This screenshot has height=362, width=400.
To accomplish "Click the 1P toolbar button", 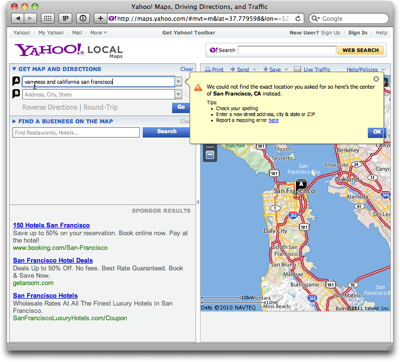I will tap(65, 19).
